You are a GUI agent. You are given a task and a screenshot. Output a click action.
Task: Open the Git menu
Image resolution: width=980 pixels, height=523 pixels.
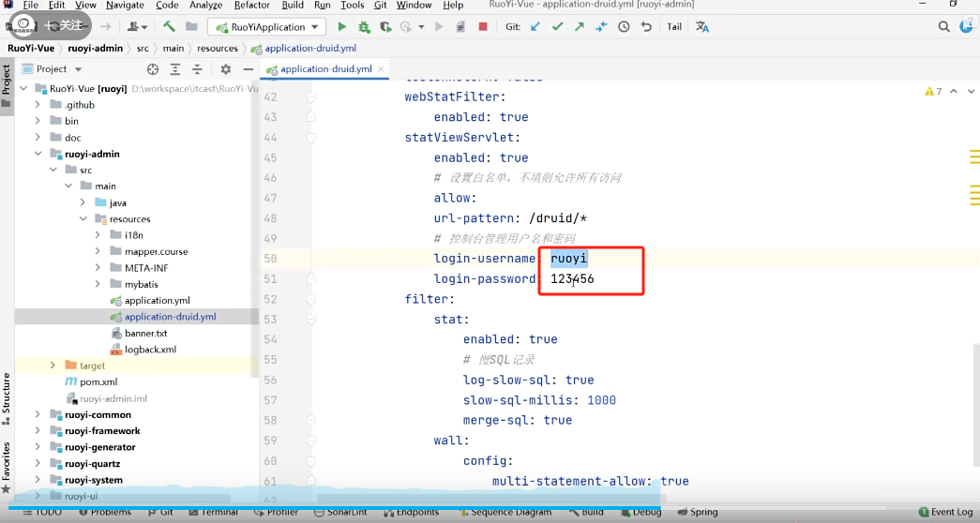[x=380, y=5]
